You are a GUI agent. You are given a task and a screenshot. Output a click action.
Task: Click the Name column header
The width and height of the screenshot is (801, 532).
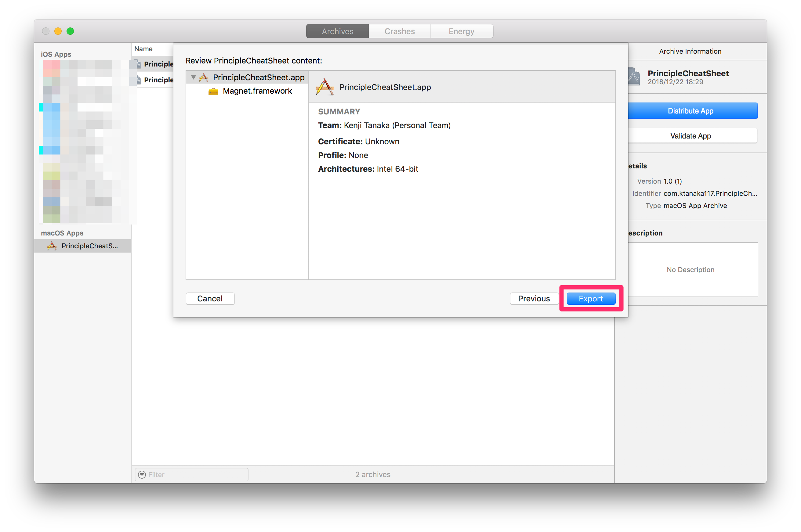click(143, 49)
